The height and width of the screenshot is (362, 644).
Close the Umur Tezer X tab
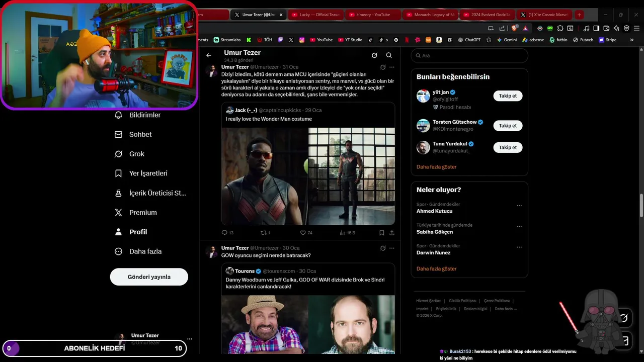[x=282, y=15]
